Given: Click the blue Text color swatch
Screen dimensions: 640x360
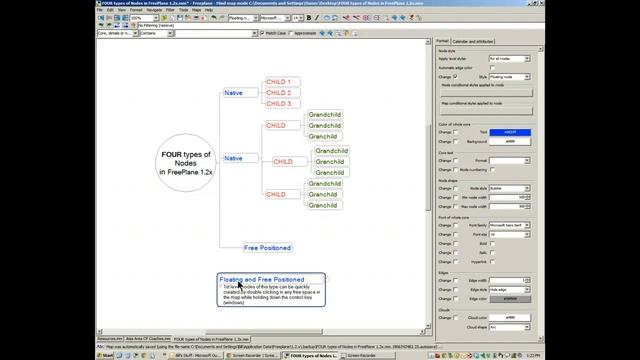Looking at the screenshot, I should tap(510, 132).
